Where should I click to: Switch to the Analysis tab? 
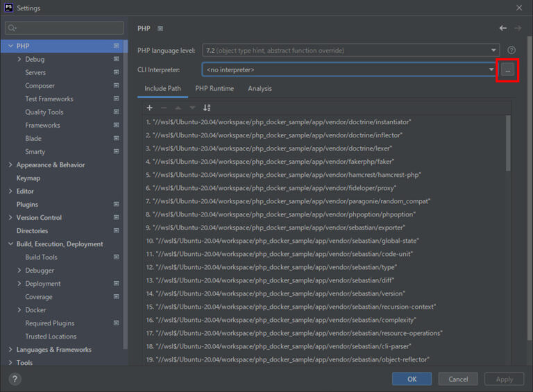click(x=260, y=89)
